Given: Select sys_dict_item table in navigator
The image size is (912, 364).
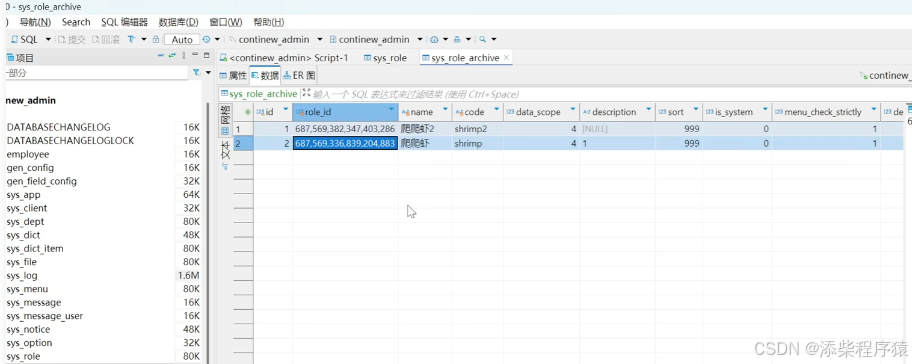Looking at the screenshot, I should point(35,248).
